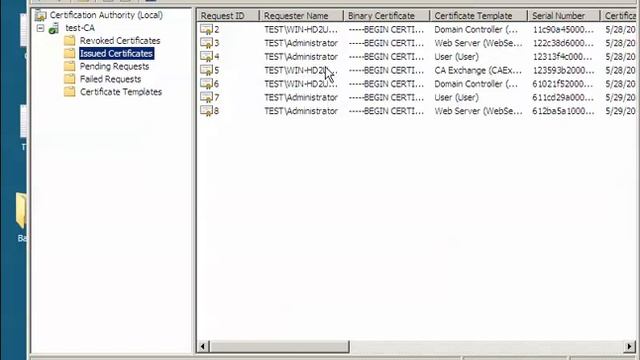Click serial number 612ba5a1000...
Image resolution: width=640 pixels, height=360 pixels.
[563, 111]
